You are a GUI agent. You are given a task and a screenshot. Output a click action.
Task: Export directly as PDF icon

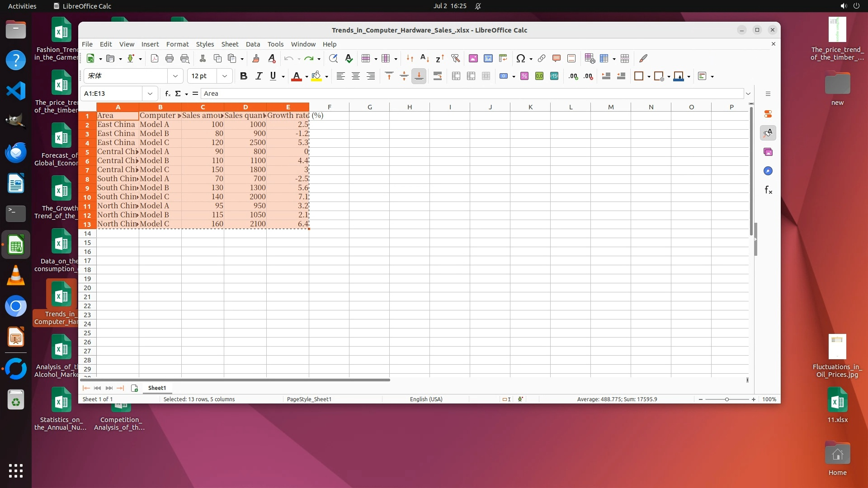point(155,58)
